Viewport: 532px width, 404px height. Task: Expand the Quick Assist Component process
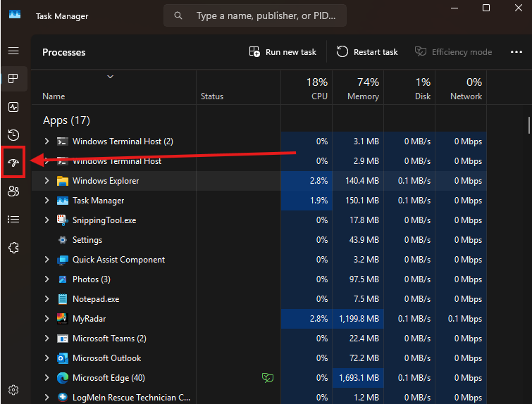pyautogui.click(x=47, y=260)
